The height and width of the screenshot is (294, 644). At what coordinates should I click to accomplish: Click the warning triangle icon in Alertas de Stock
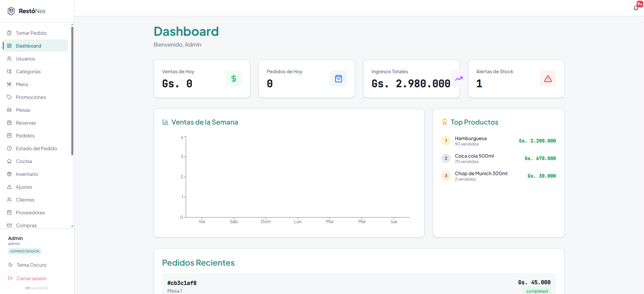(548, 79)
